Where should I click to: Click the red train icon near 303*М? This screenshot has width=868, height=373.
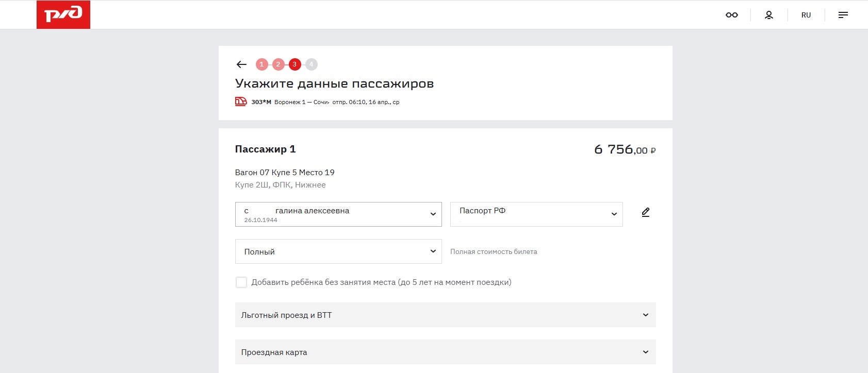point(241,101)
